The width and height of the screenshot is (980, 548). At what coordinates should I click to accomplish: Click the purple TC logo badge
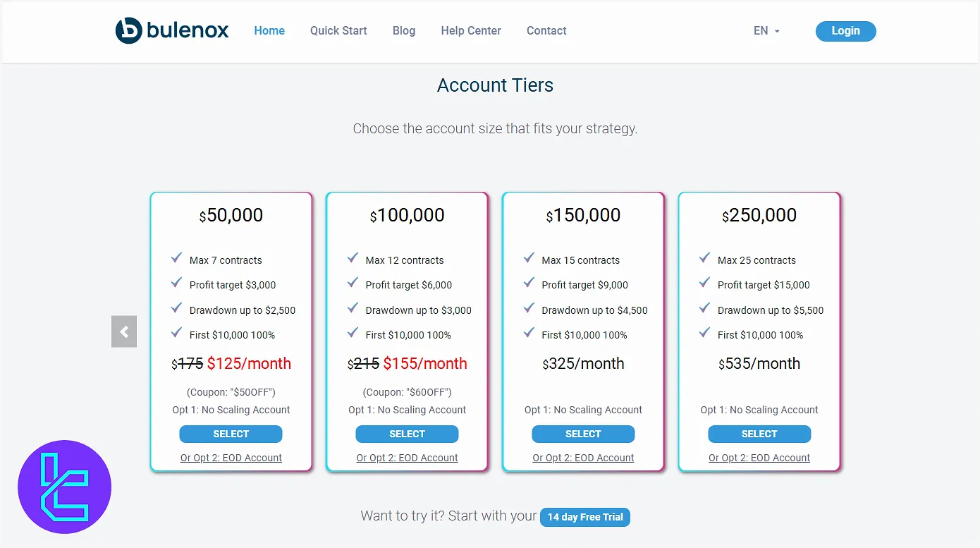[64, 487]
